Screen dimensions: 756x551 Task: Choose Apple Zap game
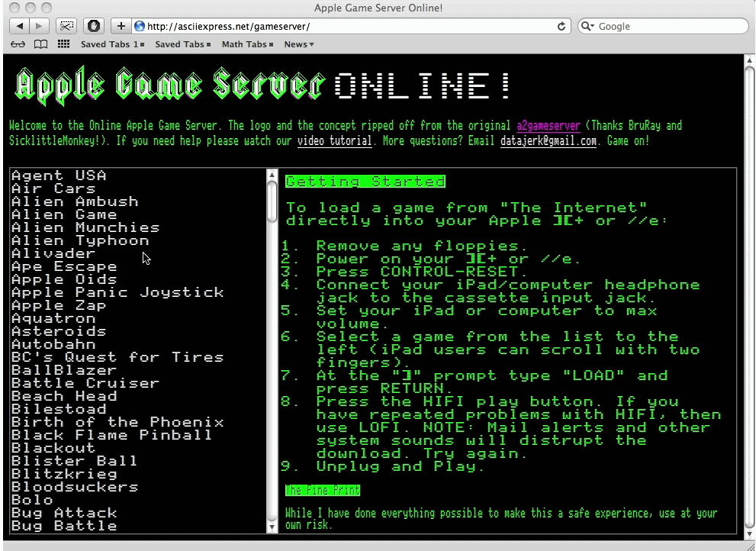coord(59,306)
